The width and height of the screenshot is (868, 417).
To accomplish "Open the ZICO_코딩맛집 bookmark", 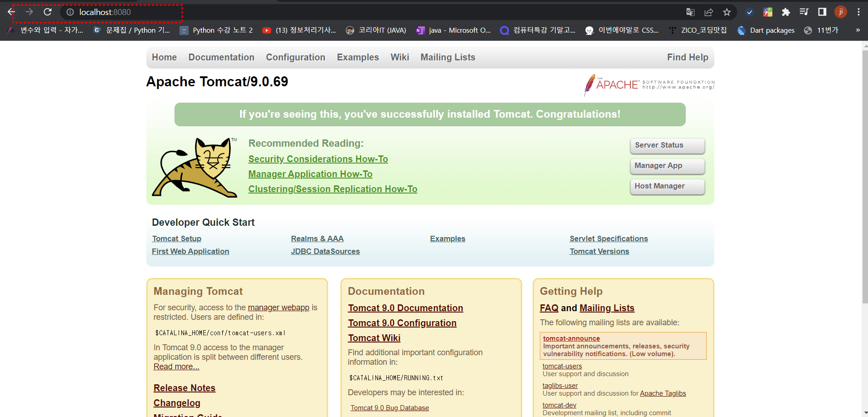I will pos(698,30).
